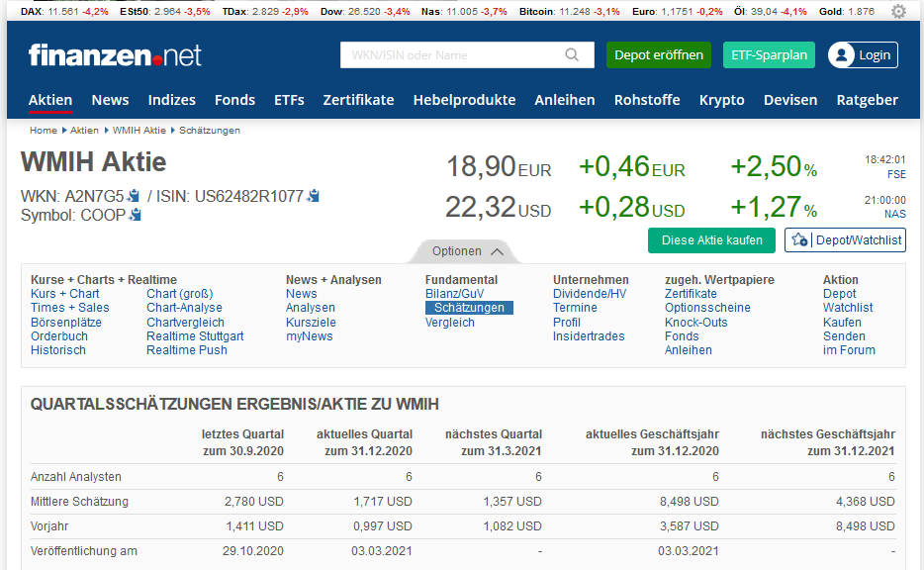This screenshot has height=570, width=924.
Task: Click the NAS exchange link
Action: [x=894, y=214]
